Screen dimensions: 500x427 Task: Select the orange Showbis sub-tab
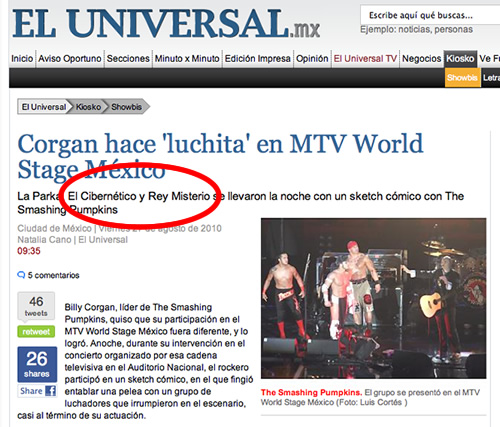(x=463, y=78)
